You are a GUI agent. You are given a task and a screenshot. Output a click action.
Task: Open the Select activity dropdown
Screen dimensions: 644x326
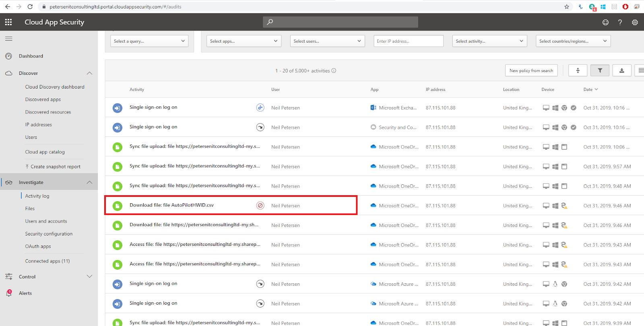(489, 41)
